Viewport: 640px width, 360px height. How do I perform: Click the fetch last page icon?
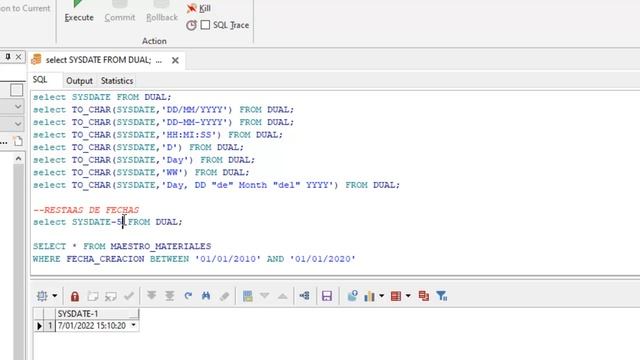point(169,296)
